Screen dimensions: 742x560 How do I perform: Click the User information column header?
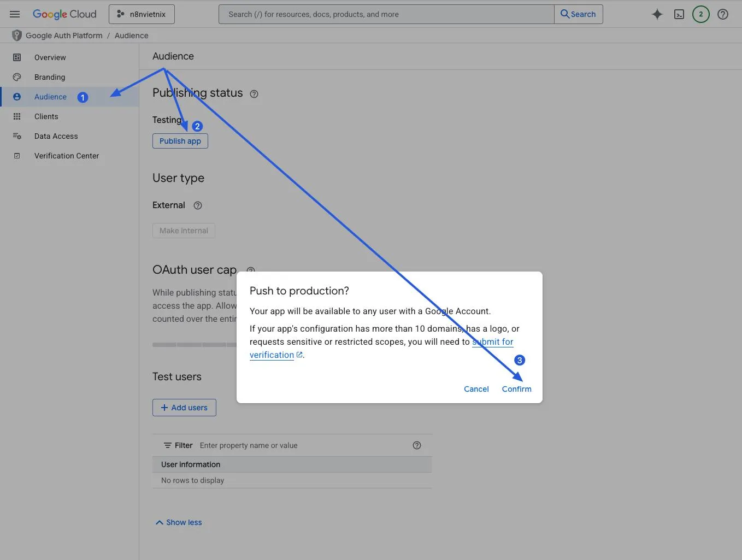click(191, 464)
